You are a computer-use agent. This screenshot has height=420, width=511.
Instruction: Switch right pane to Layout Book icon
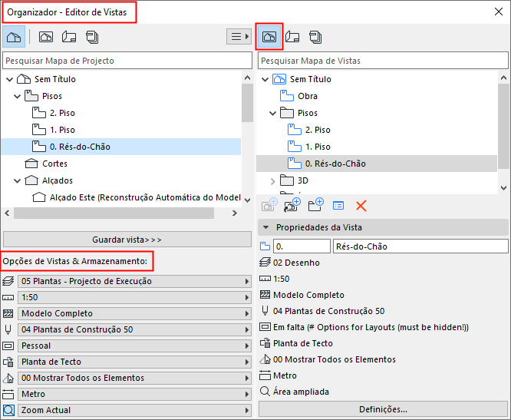pos(292,37)
